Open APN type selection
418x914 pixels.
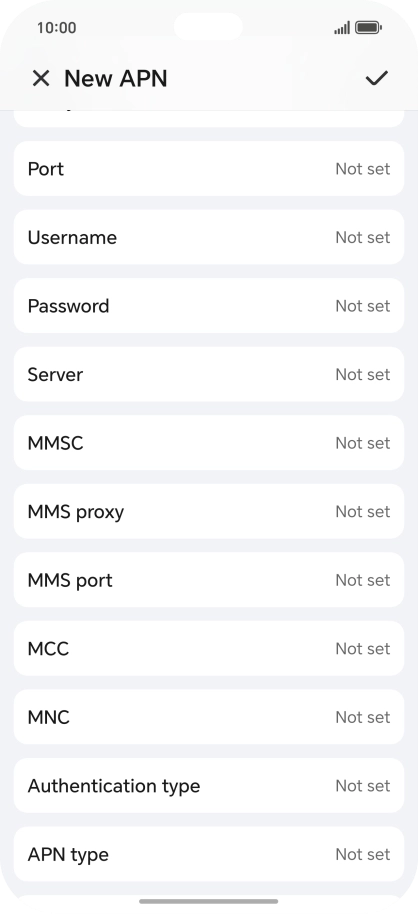pyautogui.click(x=209, y=854)
